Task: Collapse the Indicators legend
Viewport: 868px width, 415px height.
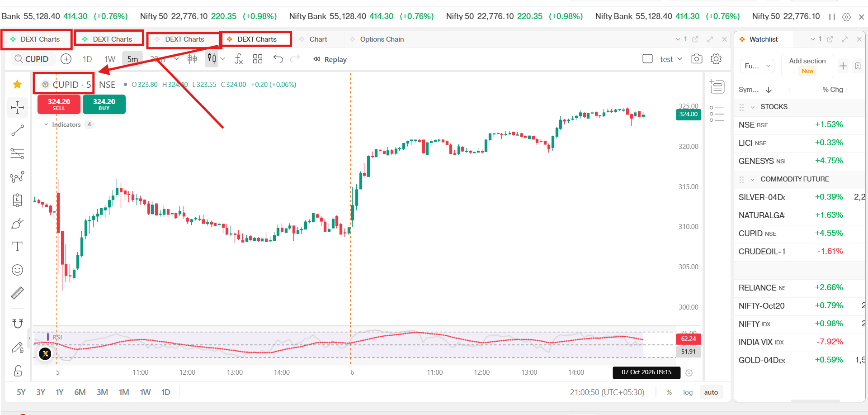Action: pos(46,124)
